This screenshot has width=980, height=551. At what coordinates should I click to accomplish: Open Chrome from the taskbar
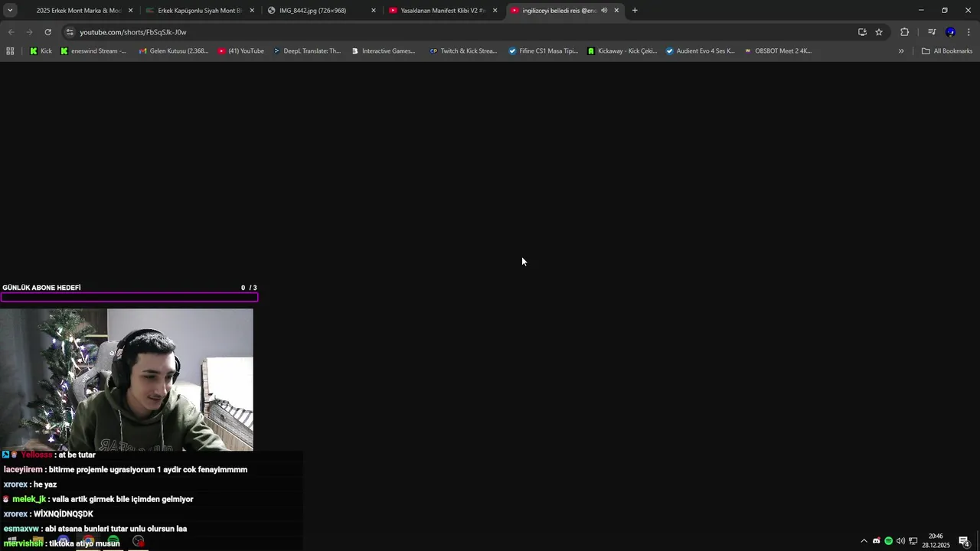click(88, 542)
